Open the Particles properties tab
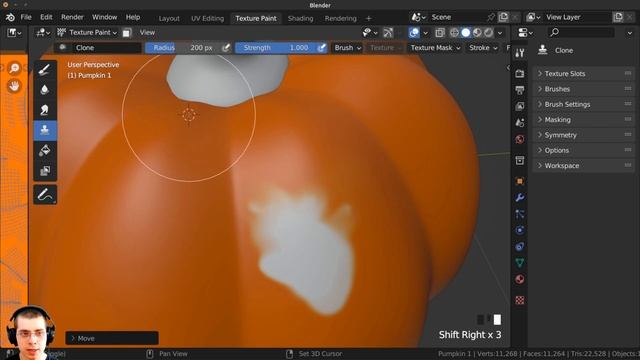Image resolution: width=640 pixels, height=360 pixels. pos(520,214)
